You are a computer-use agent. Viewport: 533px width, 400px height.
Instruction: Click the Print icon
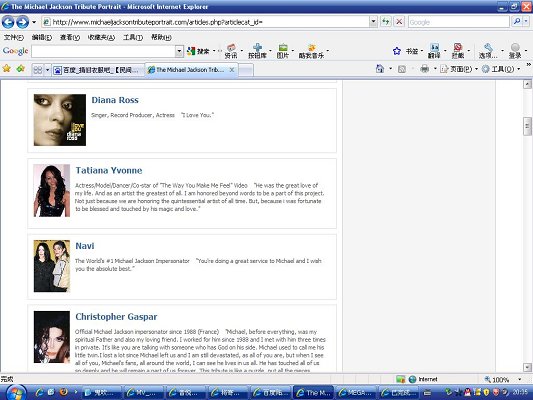coord(424,69)
